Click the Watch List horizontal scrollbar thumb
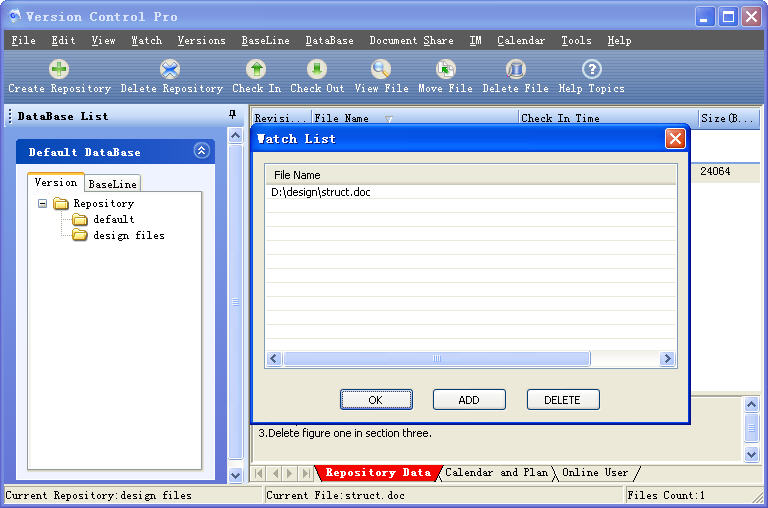768x508 pixels. pyautogui.click(x=437, y=359)
